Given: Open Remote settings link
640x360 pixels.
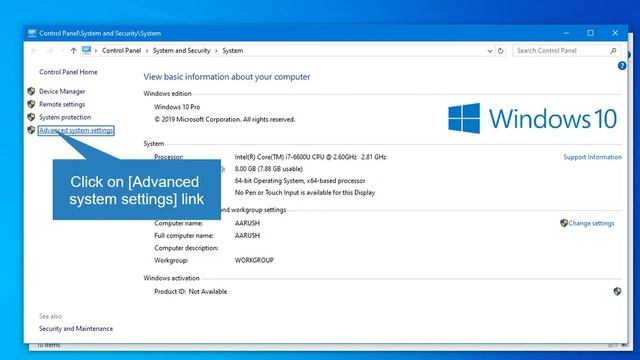Looking at the screenshot, I should [x=62, y=104].
